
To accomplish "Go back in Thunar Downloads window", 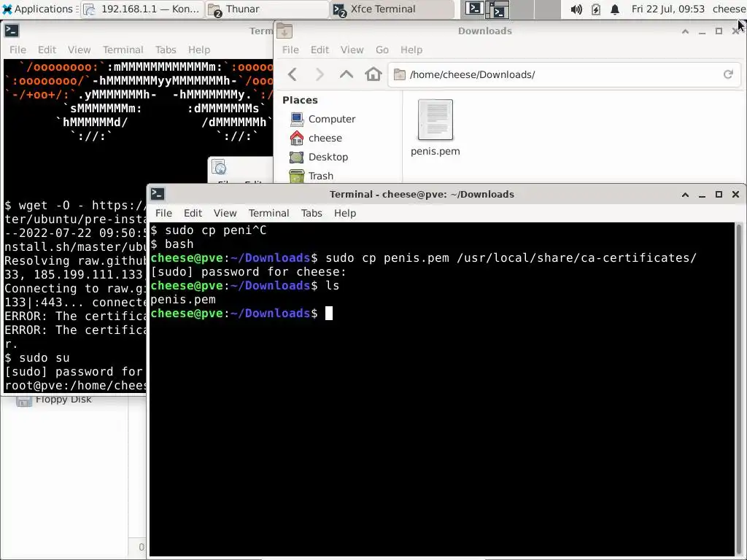I will click(x=293, y=74).
